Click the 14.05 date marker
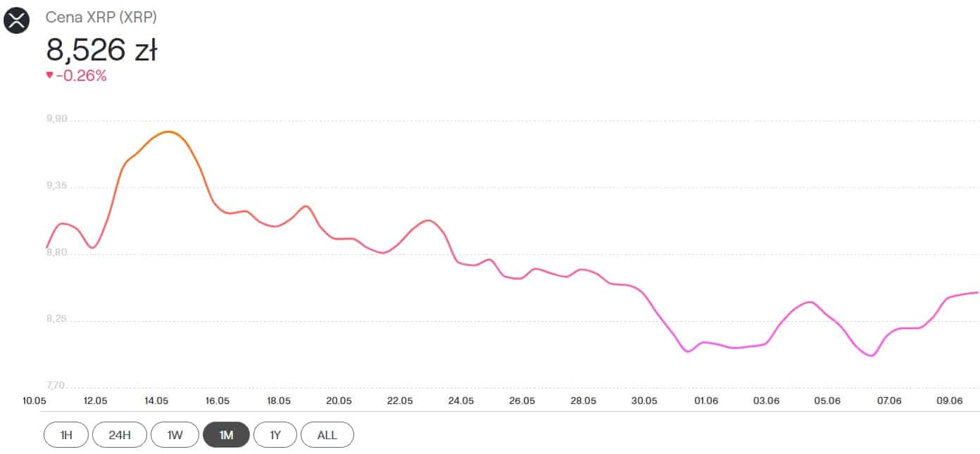Image resolution: width=980 pixels, height=454 pixels. pyautogui.click(x=156, y=401)
